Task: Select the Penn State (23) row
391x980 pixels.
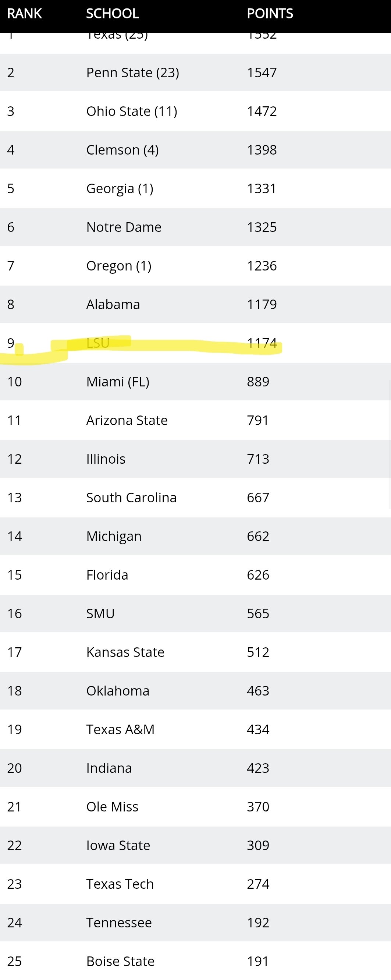Action: (196, 72)
